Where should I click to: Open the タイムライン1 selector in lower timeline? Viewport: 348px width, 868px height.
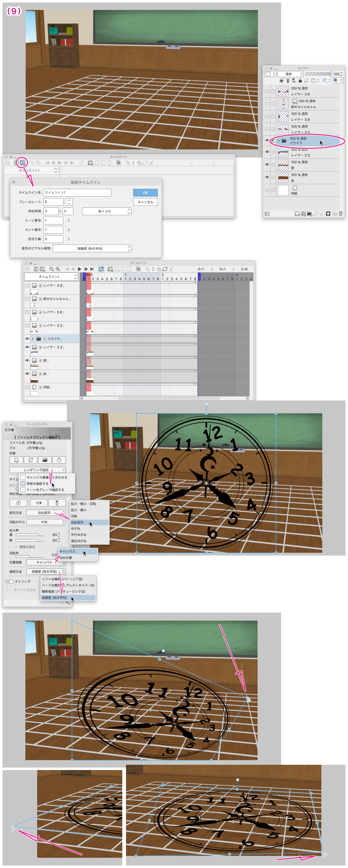pyautogui.click(x=51, y=277)
